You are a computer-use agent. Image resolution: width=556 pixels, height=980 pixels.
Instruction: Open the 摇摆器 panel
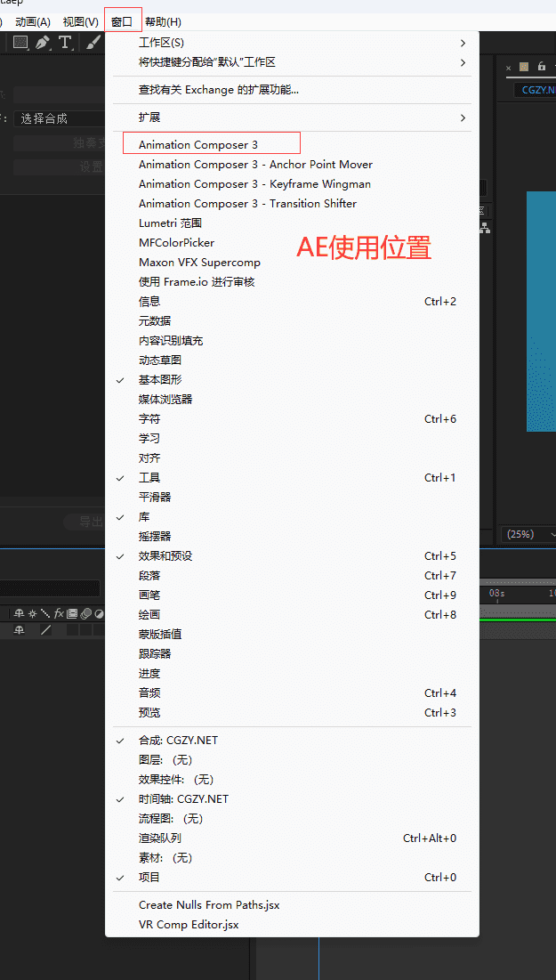tap(292, 536)
